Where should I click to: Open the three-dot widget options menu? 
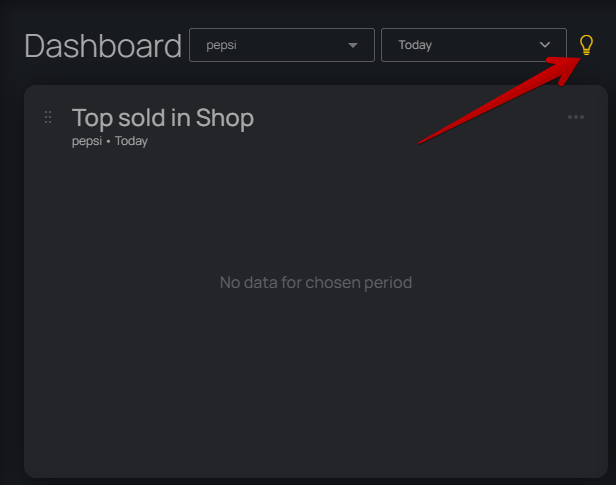pos(576,117)
